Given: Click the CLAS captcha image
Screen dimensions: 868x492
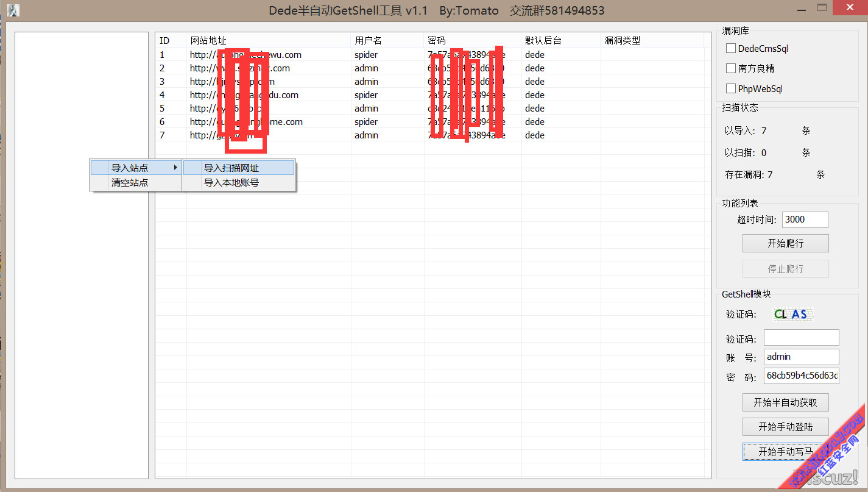Looking at the screenshot, I should click(x=792, y=314).
